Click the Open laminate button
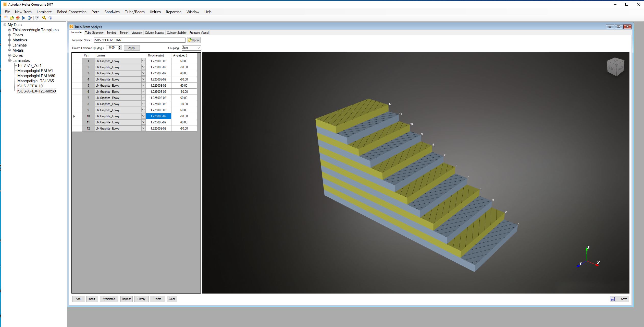The height and width of the screenshot is (327, 644). point(194,40)
